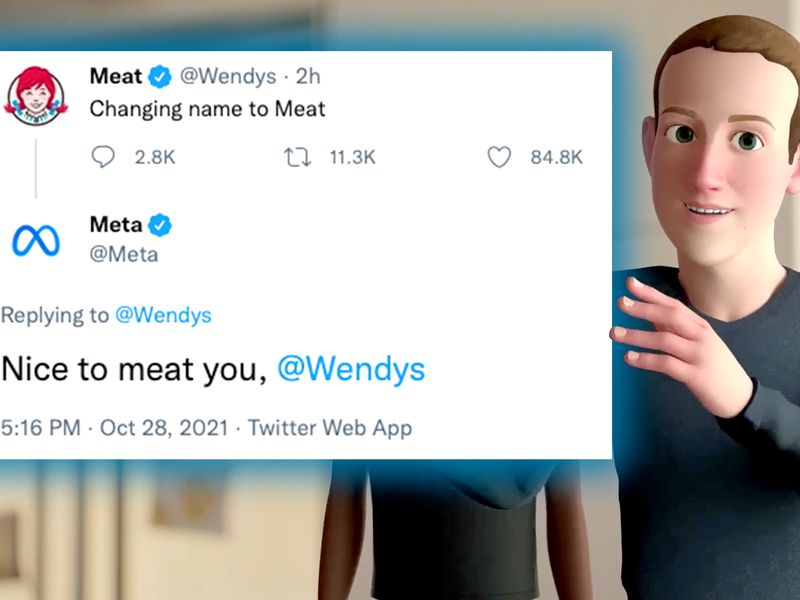800x600 pixels.
Task: View the 11.3K retweets count
Action: coord(353,157)
